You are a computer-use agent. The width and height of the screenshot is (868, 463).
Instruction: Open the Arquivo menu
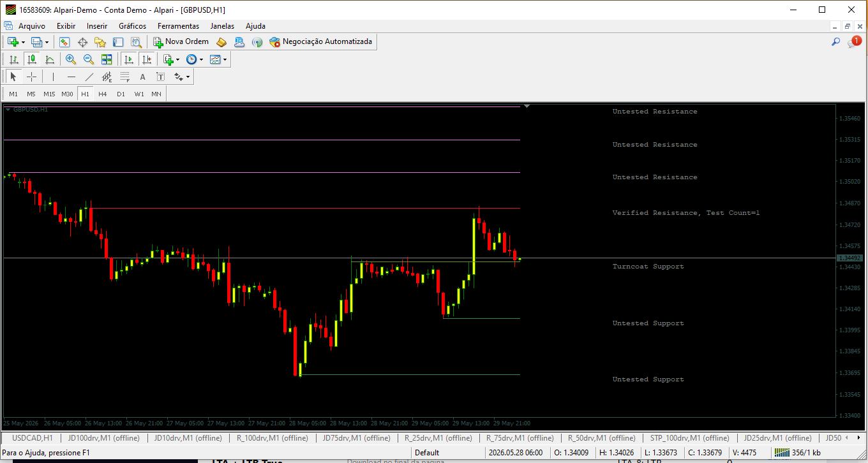(x=32, y=26)
